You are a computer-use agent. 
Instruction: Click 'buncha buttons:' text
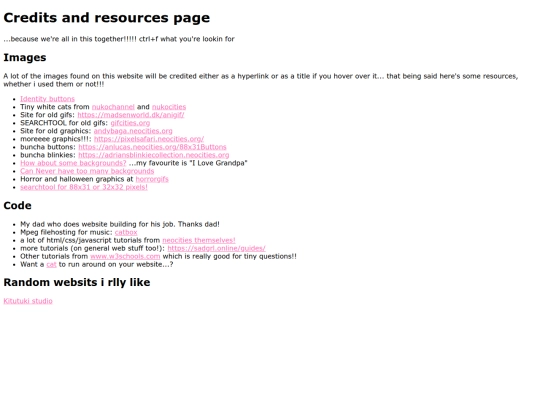48,147
